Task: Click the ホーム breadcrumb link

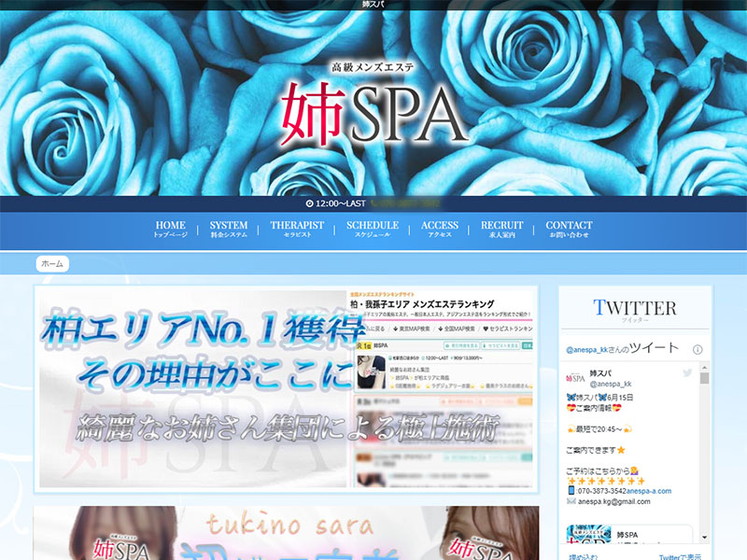Action: [x=52, y=264]
